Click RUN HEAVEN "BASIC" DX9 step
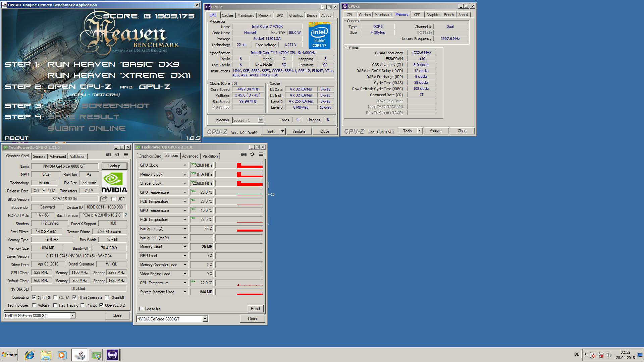 pyautogui.click(x=114, y=64)
